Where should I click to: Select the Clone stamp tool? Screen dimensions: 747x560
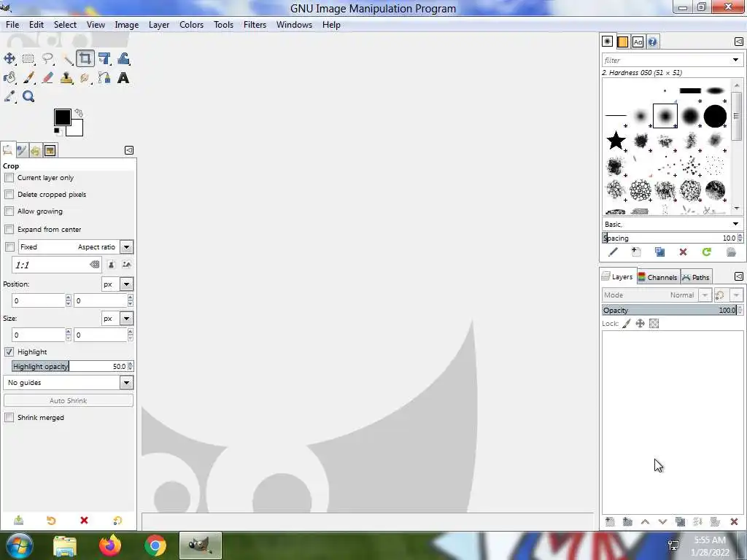point(66,77)
